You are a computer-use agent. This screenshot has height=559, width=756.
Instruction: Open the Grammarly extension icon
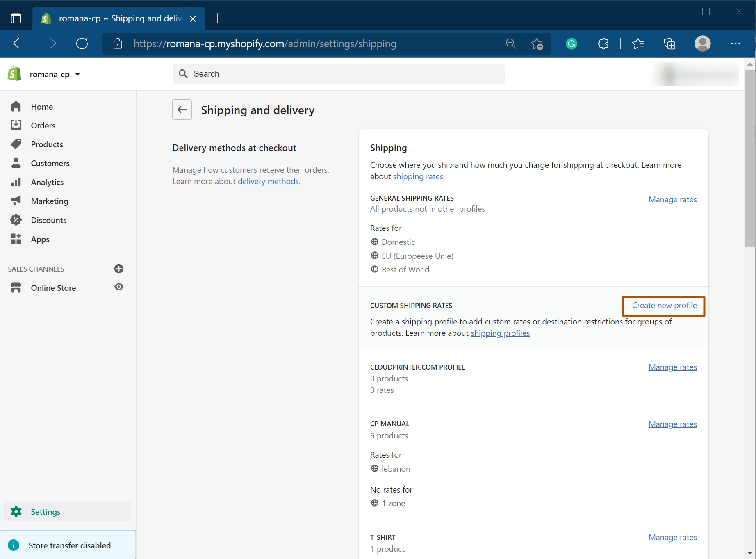pyautogui.click(x=572, y=43)
